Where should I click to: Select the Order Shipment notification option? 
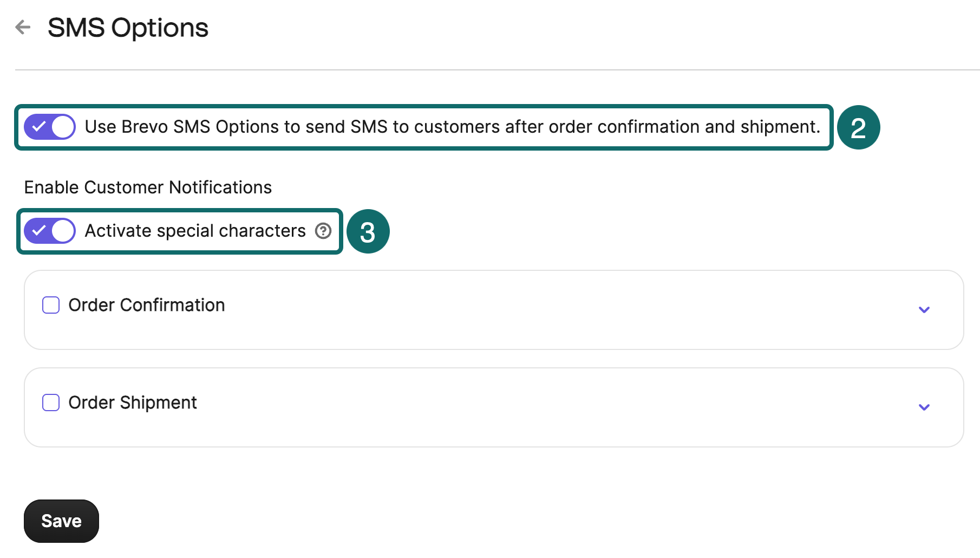click(50, 403)
